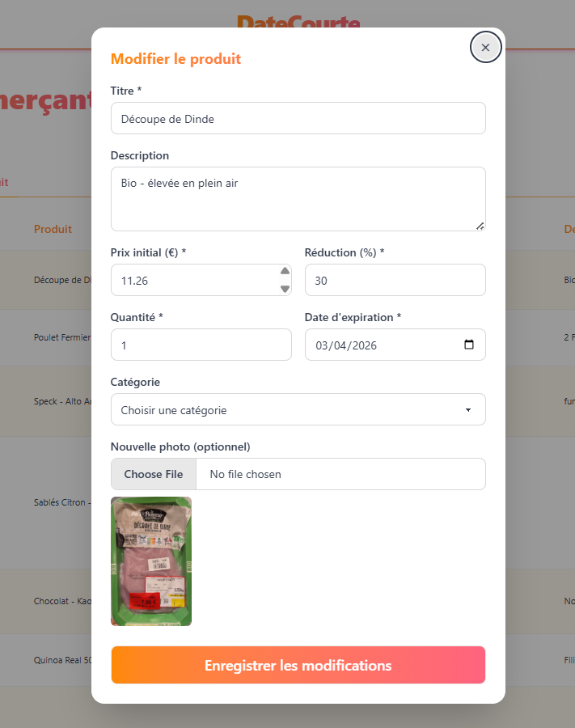Decrease Prix initial with the down arrow

coord(285,289)
